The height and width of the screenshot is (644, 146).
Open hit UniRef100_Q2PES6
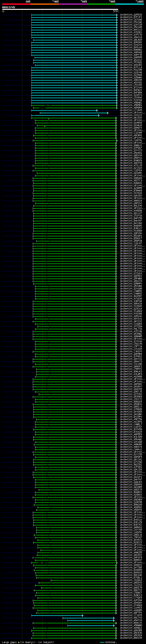[x=131, y=15]
